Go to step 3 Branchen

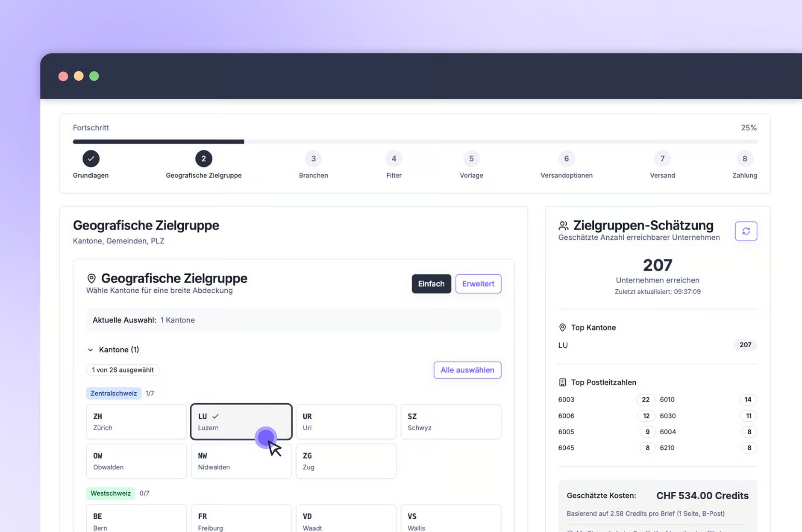(313, 159)
